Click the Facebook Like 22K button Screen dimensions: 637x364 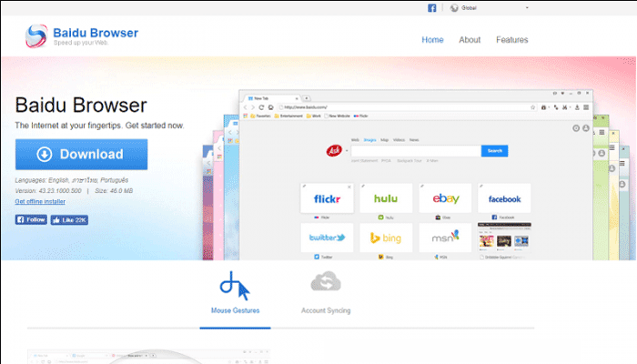pyautogui.click(x=69, y=220)
